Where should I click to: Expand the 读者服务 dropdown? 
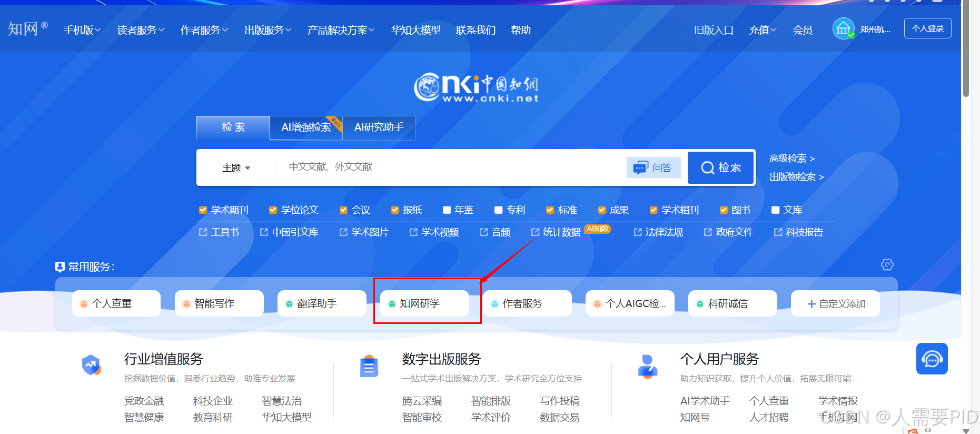click(x=141, y=30)
